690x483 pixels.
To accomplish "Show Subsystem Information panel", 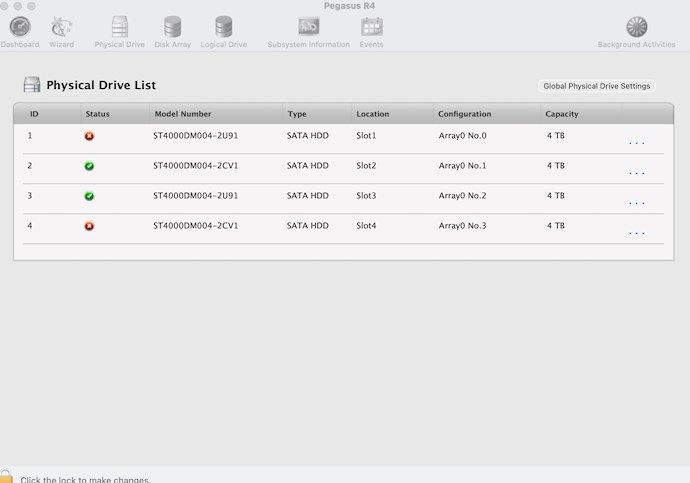I will pos(308,28).
